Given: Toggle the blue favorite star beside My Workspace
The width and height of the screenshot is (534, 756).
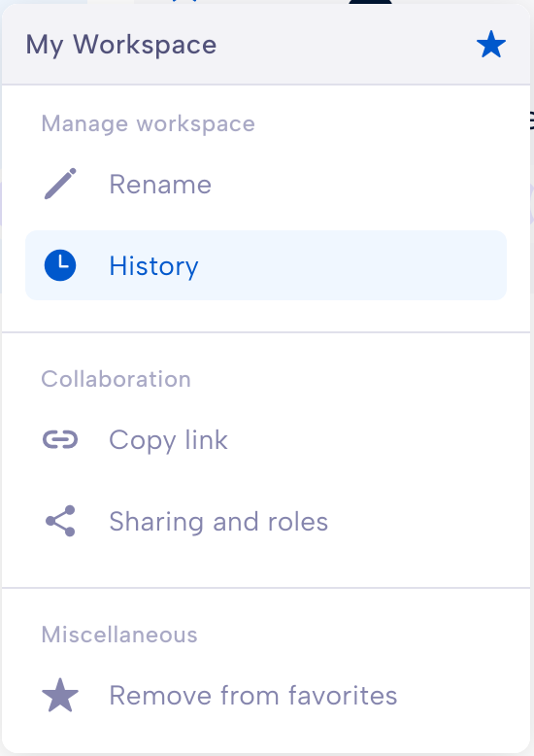Looking at the screenshot, I should click(491, 45).
